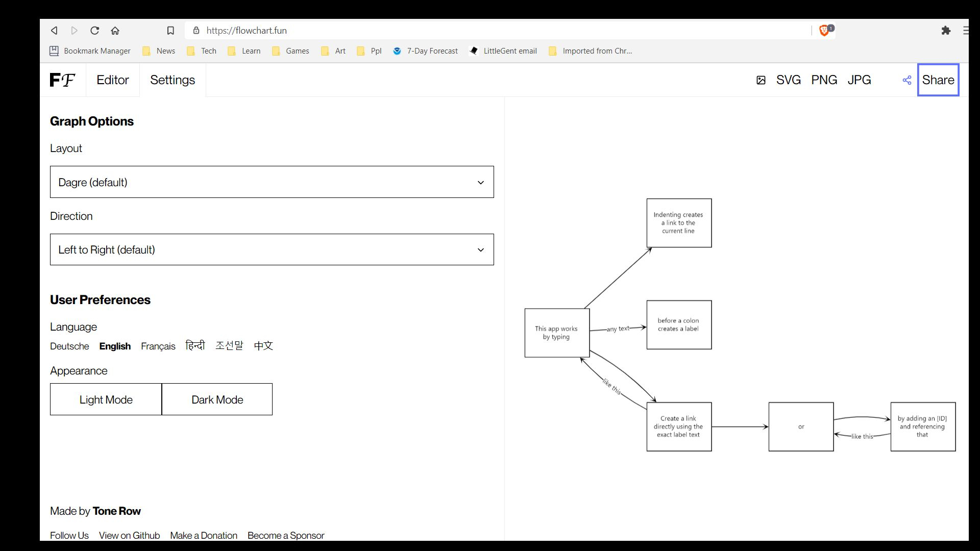Enable Dark Mode appearance
980x551 pixels.
[217, 399]
